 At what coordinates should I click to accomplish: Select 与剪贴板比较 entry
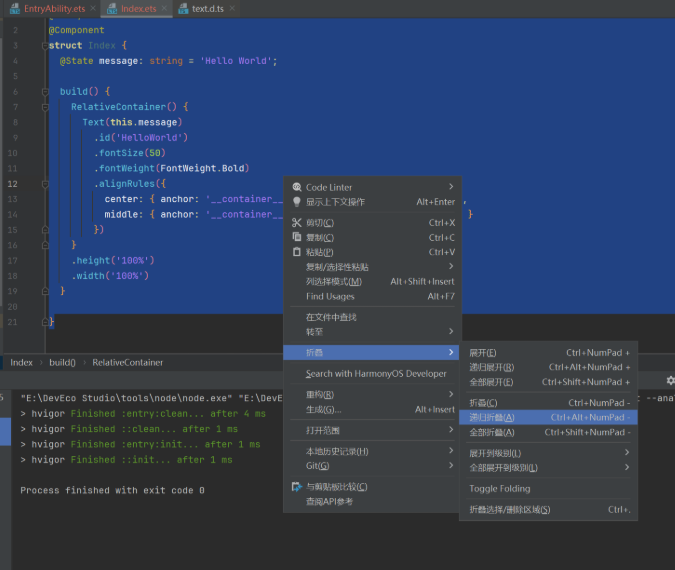pos(373,487)
